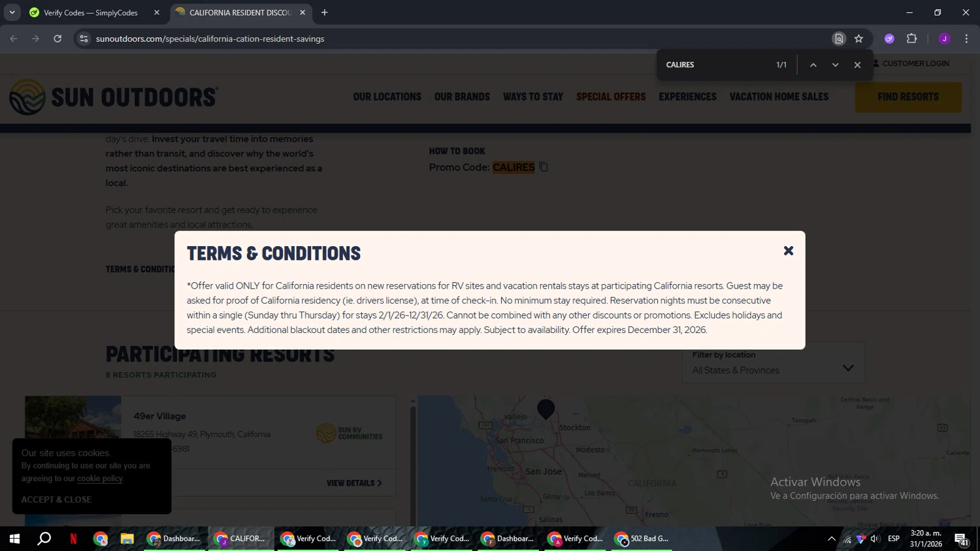Open the notification center icon
980x551 pixels.
point(961,539)
